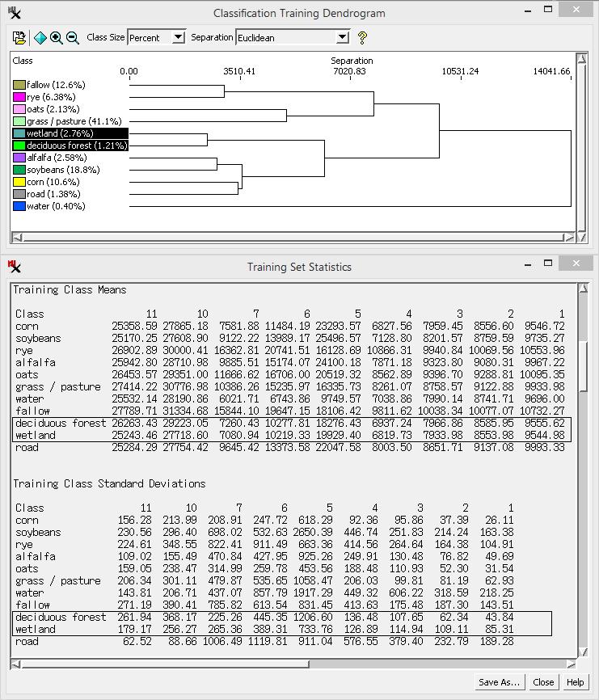Screen dimensions: 599x700
Task: Click dendrogram horizontal scrollbar left arrow
Action: [17, 237]
